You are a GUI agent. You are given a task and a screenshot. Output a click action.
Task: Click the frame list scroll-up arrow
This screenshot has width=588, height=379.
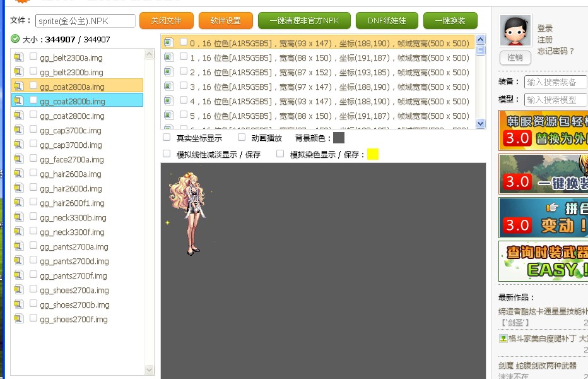point(480,39)
